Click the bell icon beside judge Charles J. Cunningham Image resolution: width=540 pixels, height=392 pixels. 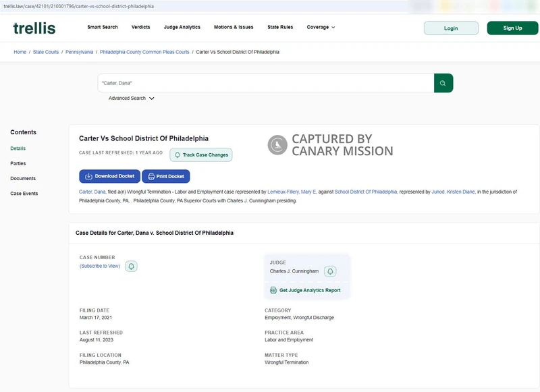coord(330,271)
